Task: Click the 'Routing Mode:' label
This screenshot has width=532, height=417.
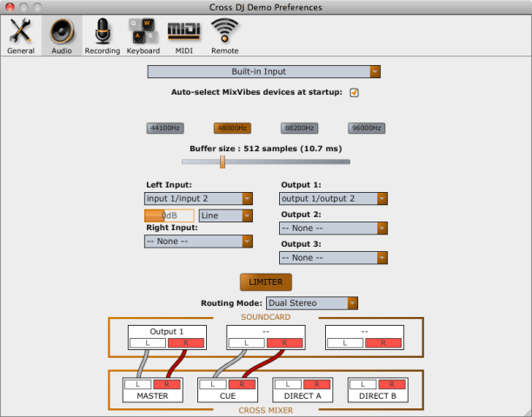Action: pyautogui.click(x=231, y=303)
